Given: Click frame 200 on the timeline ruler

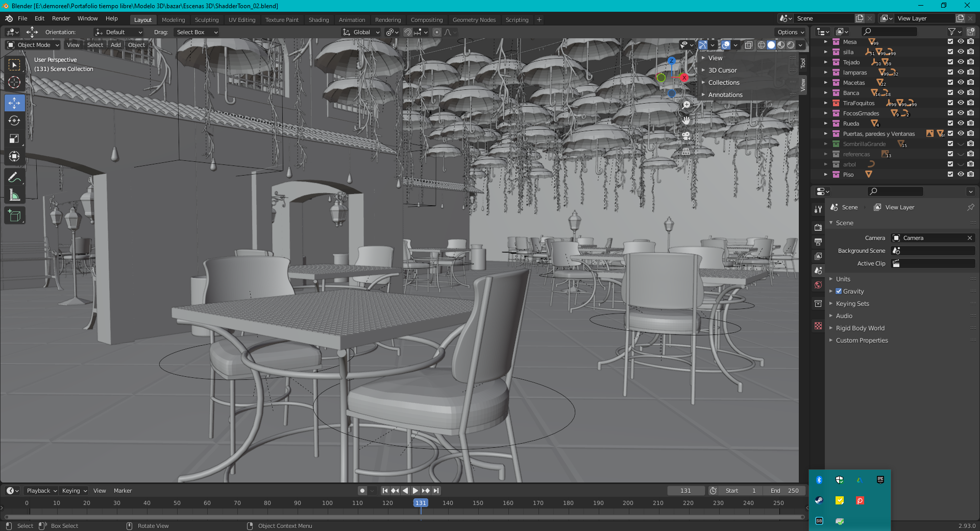Looking at the screenshot, I should [x=628, y=503].
